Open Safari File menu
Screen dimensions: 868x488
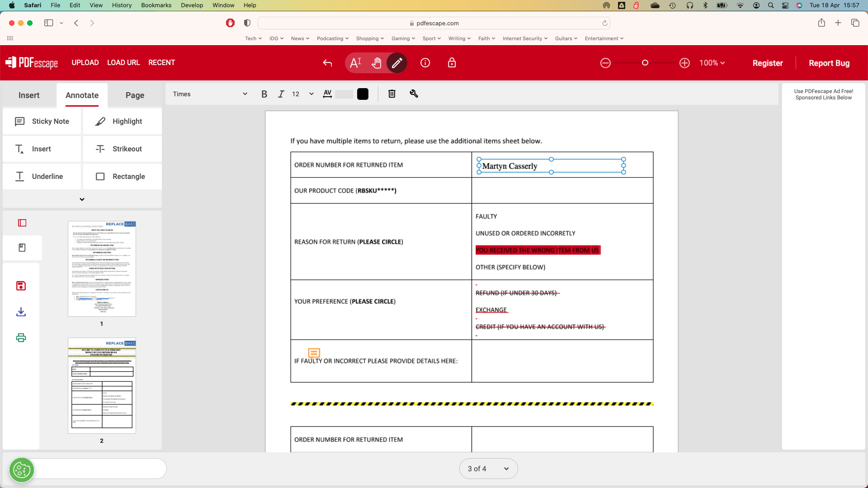tap(55, 5)
